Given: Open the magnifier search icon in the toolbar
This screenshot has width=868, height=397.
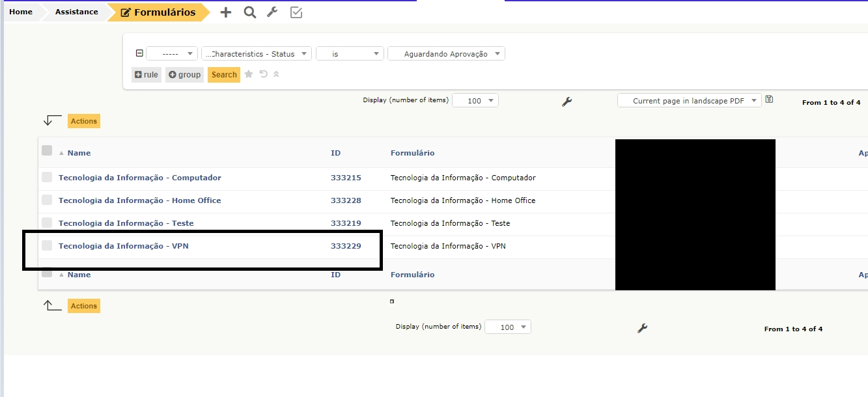Looking at the screenshot, I should coord(249,12).
